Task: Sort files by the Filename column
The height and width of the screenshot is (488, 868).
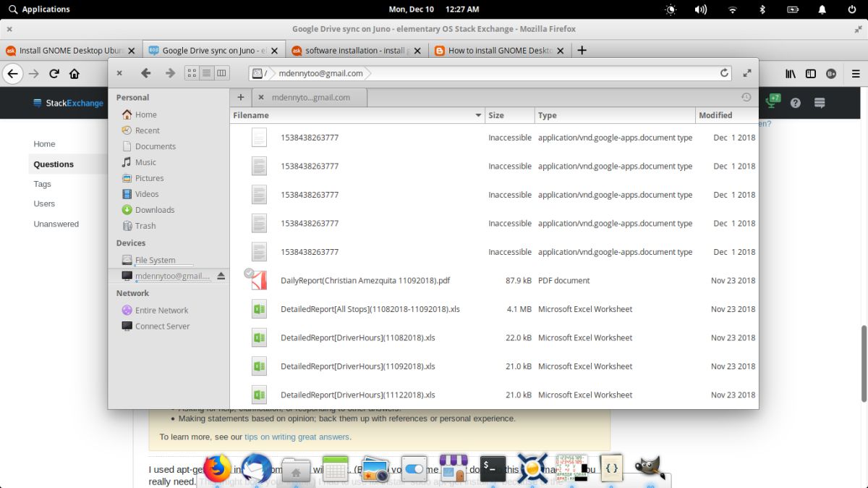Action: pos(357,115)
